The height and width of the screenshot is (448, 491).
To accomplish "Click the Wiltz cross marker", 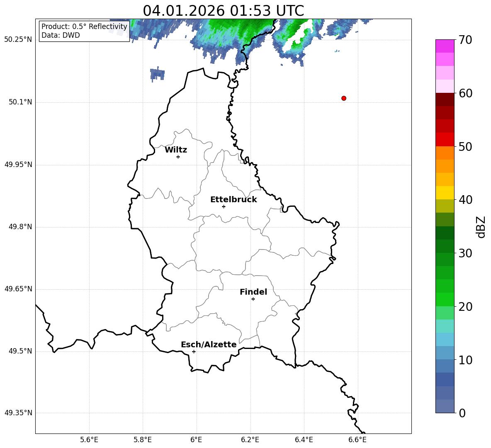I will pyautogui.click(x=178, y=157).
